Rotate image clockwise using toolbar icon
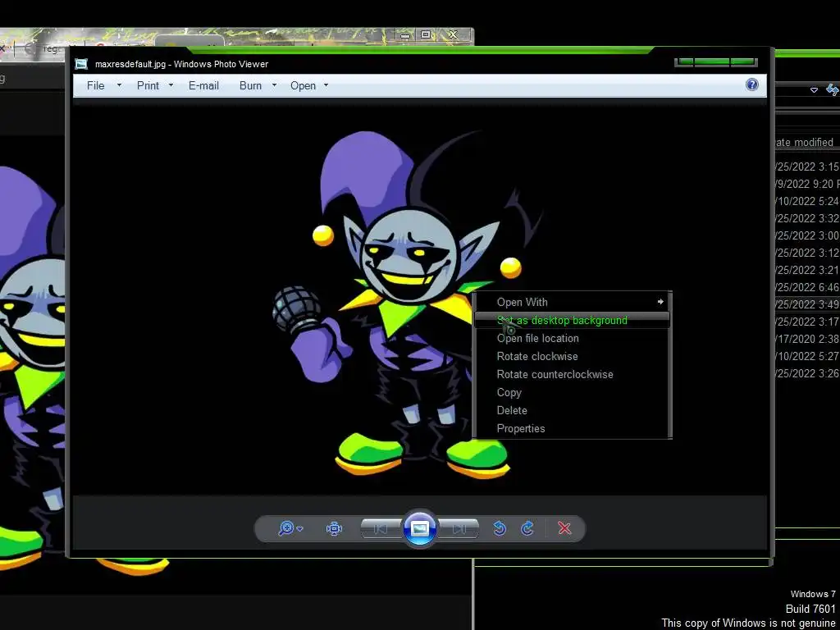The width and height of the screenshot is (840, 630). (527, 529)
